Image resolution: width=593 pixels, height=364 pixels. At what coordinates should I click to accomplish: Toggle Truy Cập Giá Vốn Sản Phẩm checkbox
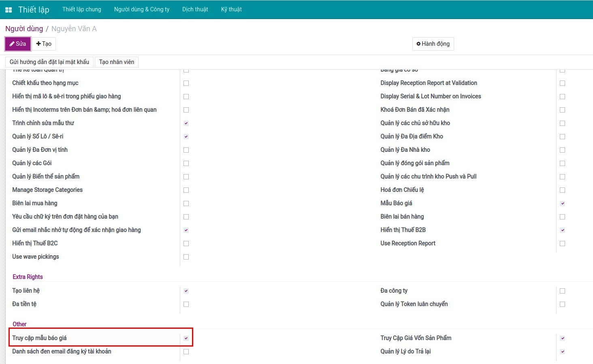click(x=562, y=338)
